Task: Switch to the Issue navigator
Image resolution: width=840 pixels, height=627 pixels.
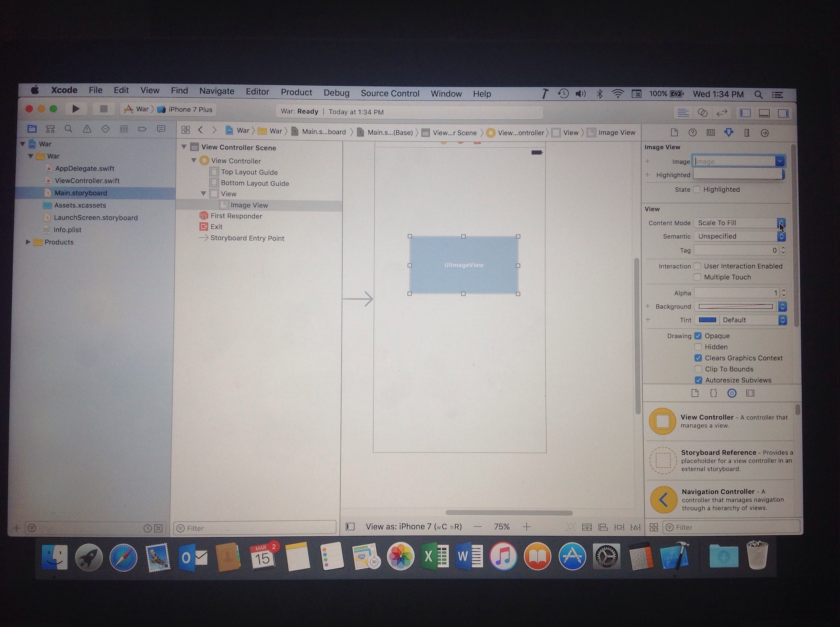Action: (x=87, y=129)
